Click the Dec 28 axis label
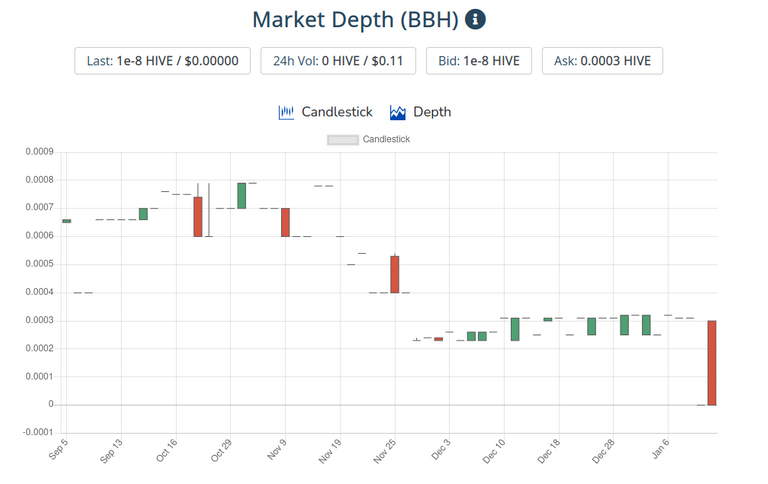The width and height of the screenshot is (768, 484). (x=603, y=451)
